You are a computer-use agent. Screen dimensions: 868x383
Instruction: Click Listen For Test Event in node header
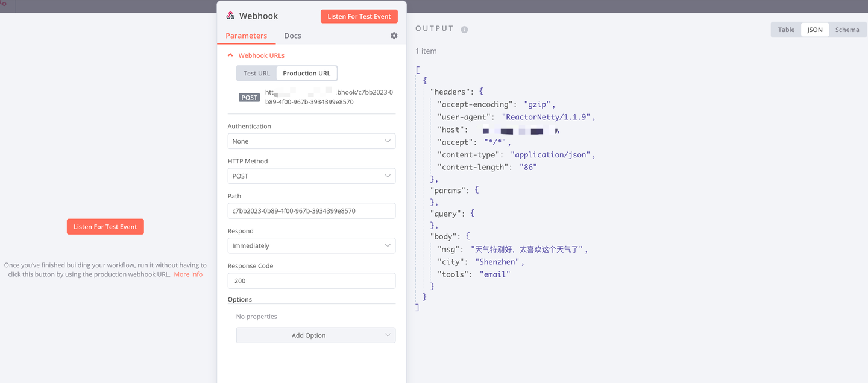pyautogui.click(x=359, y=16)
